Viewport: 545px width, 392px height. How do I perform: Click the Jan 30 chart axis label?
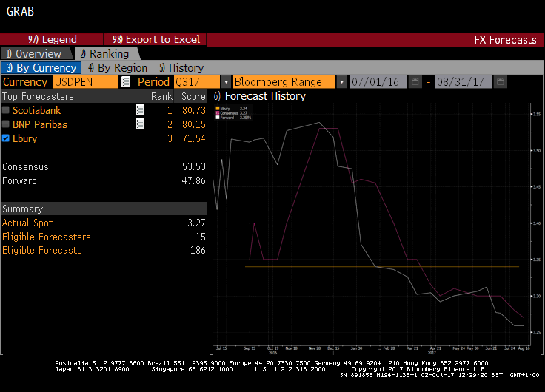click(356, 348)
